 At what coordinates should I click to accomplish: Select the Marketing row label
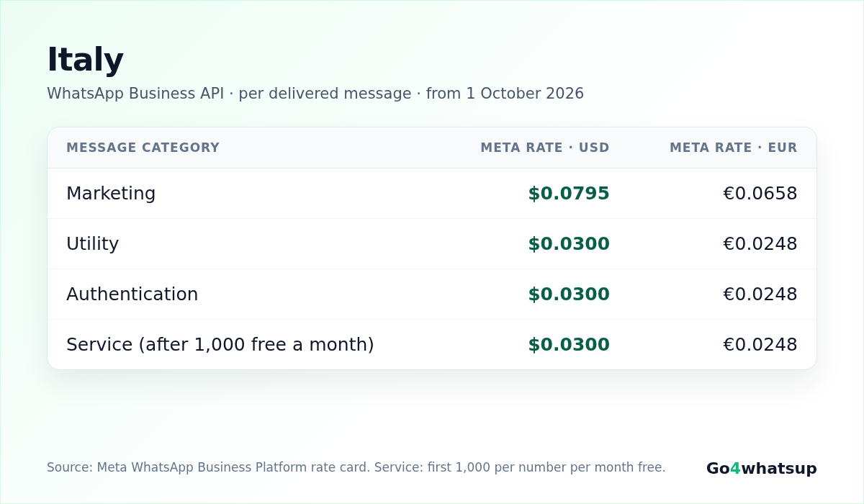point(111,194)
